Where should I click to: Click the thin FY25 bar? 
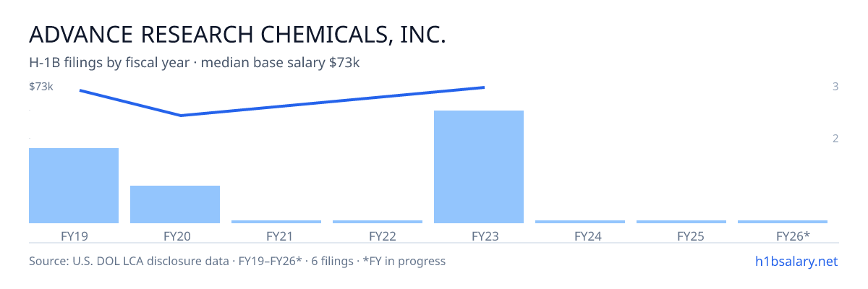pos(681,222)
